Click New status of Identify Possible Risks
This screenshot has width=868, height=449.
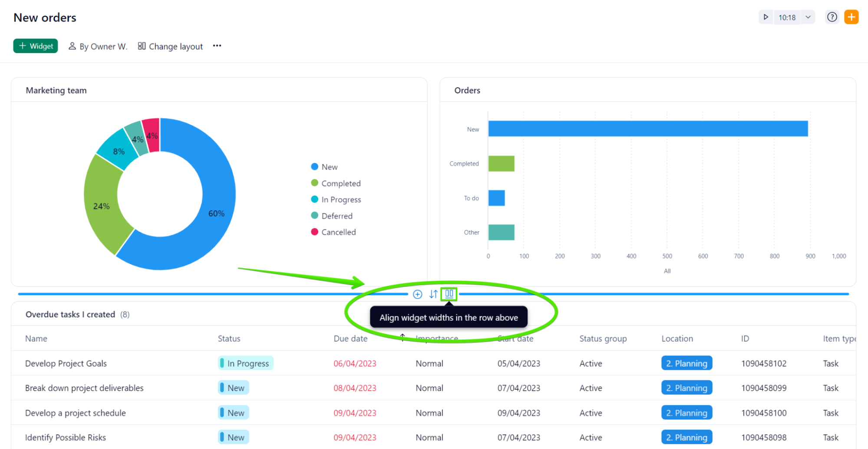tap(233, 437)
